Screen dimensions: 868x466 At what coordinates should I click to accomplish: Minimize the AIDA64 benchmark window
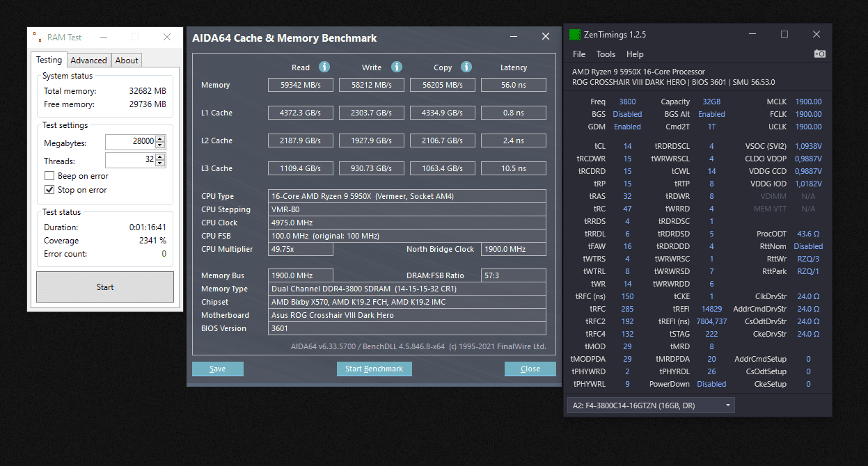pyautogui.click(x=513, y=37)
